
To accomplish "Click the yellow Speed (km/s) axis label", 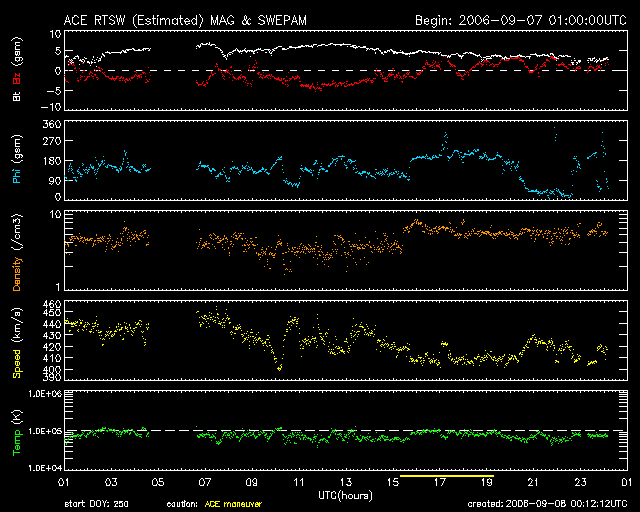I will [17, 339].
